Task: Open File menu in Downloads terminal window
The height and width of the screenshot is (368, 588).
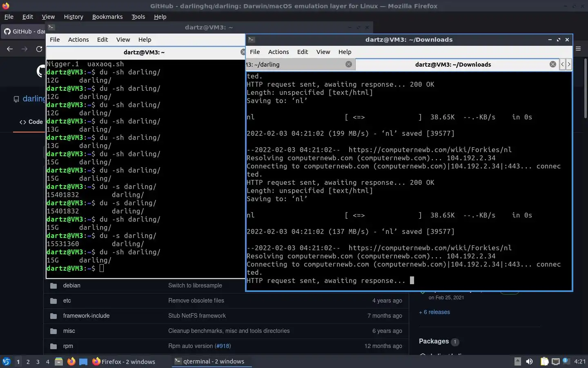Action: coord(255,52)
